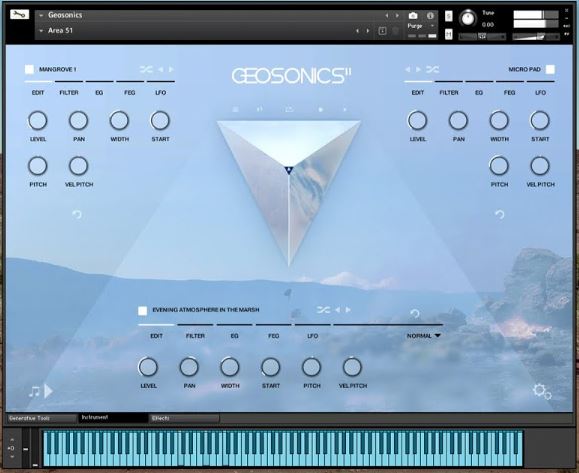
Task: Open the NORMAL mode dropdown
Action: coord(424,336)
